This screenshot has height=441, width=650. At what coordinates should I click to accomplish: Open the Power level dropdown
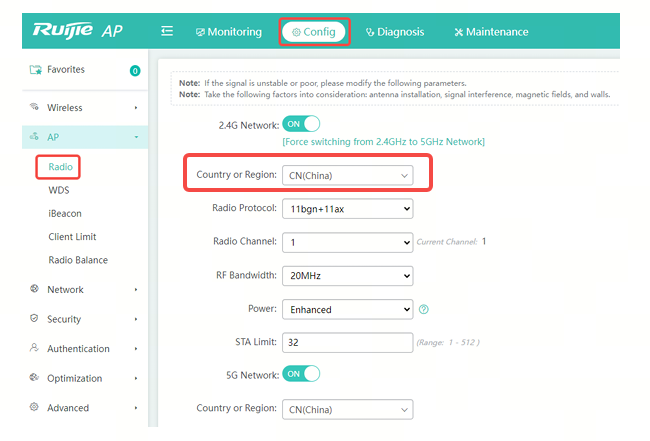[347, 309]
